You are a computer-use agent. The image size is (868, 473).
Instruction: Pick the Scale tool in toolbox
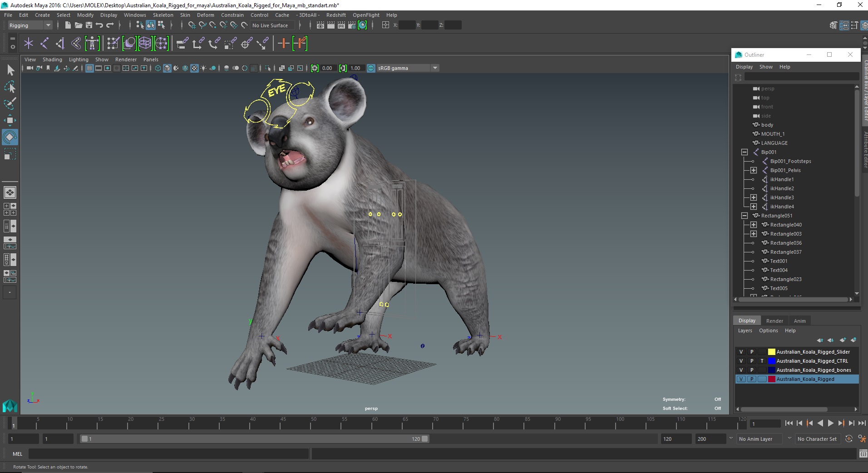coord(10,154)
